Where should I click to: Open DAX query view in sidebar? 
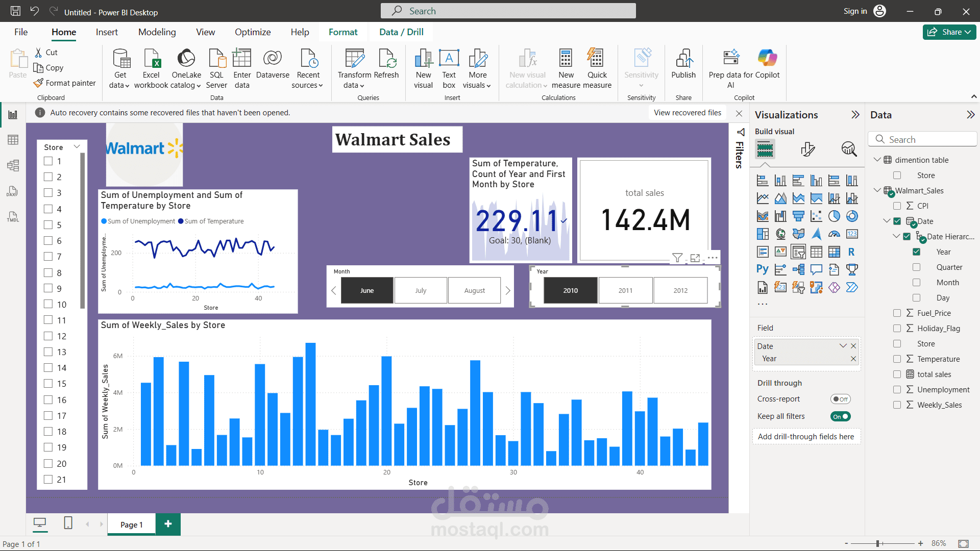13,191
